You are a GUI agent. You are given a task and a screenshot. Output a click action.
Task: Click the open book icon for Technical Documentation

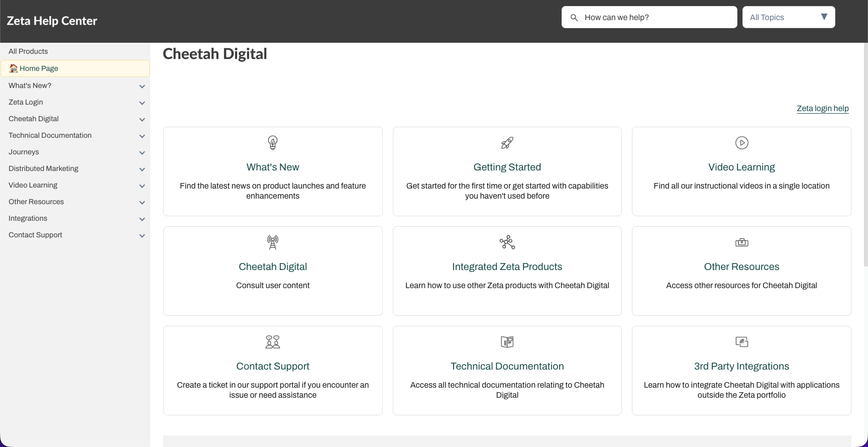point(507,342)
